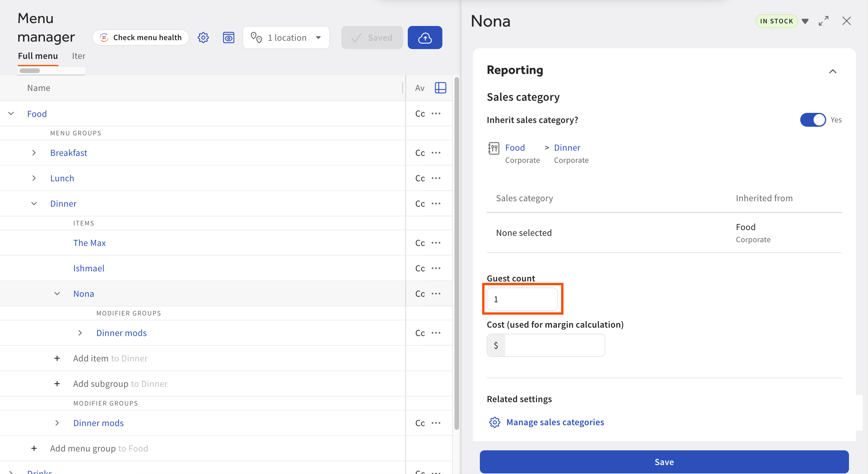Open The Max item
The image size is (868, 474).
90,243
